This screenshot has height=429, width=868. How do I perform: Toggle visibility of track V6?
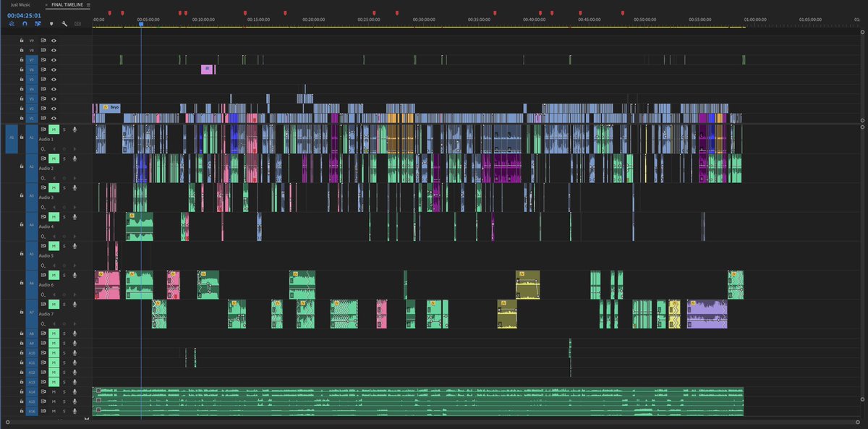[54, 69]
